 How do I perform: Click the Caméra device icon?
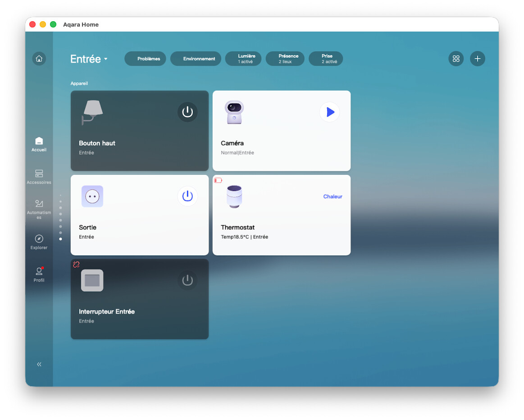coord(234,112)
